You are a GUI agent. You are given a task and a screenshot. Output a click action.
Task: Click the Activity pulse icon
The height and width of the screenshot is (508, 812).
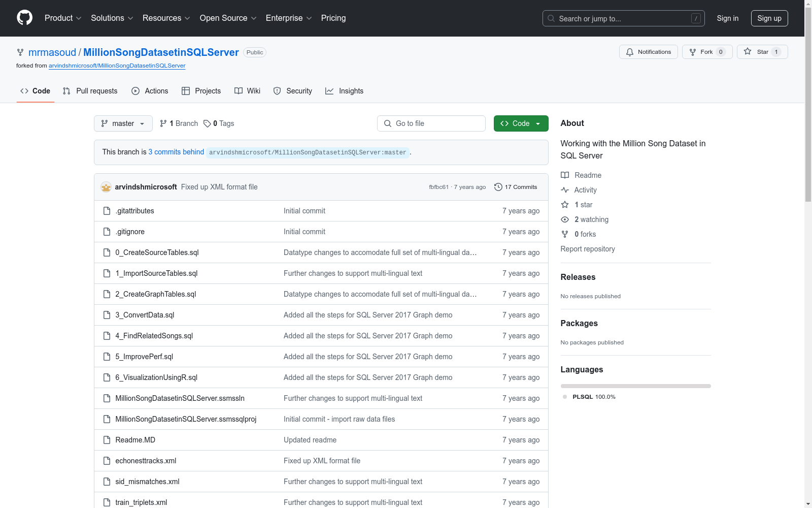[565, 190]
